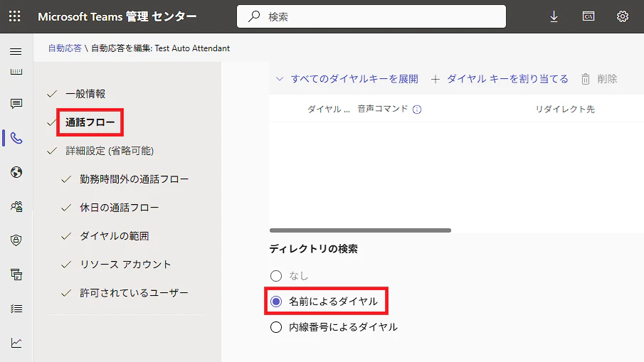The height and width of the screenshot is (362, 644).
Task: Click the ダイヤル ... column header
Action: click(x=329, y=110)
